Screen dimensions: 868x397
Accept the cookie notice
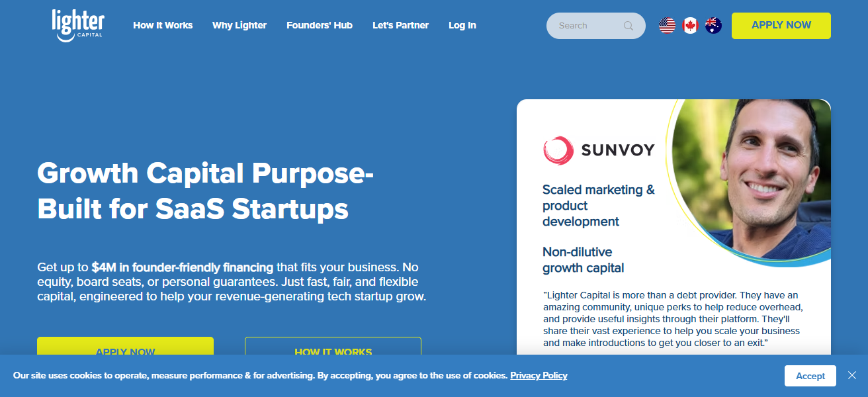[810, 376]
